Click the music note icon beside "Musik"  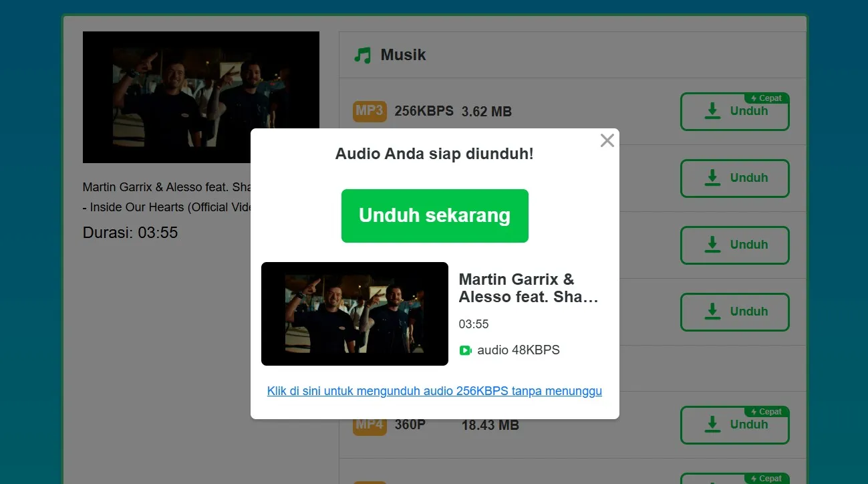361,54
